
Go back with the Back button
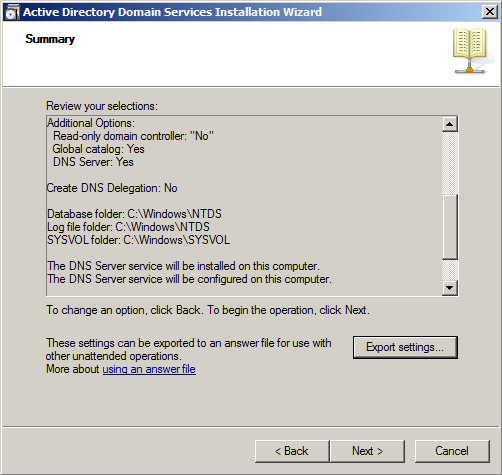(x=292, y=451)
